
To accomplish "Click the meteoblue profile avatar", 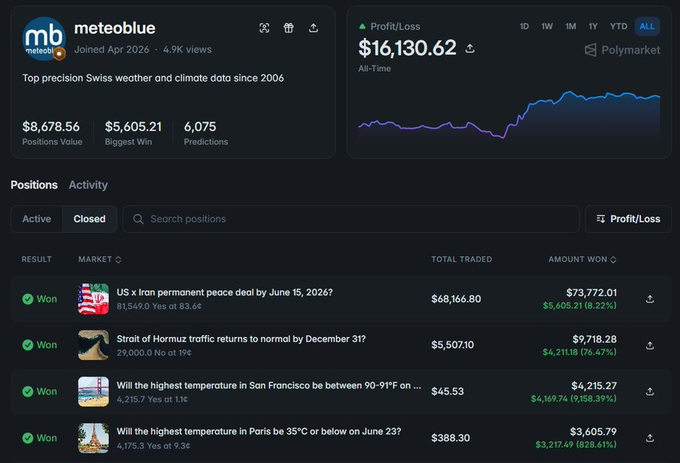I will (x=44, y=38).
